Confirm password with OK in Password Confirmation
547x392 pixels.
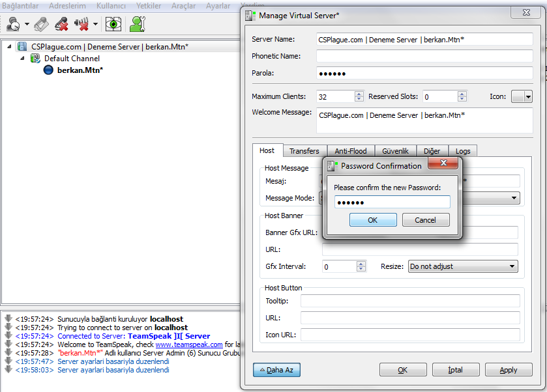[x=373, y=220]
